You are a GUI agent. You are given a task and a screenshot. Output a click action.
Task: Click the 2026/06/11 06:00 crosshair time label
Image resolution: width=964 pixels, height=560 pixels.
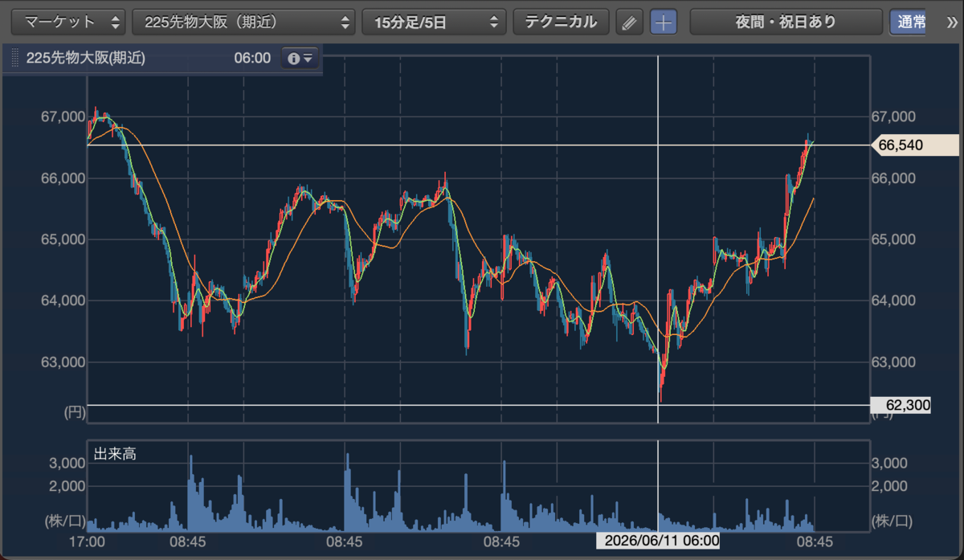(658, 540)
